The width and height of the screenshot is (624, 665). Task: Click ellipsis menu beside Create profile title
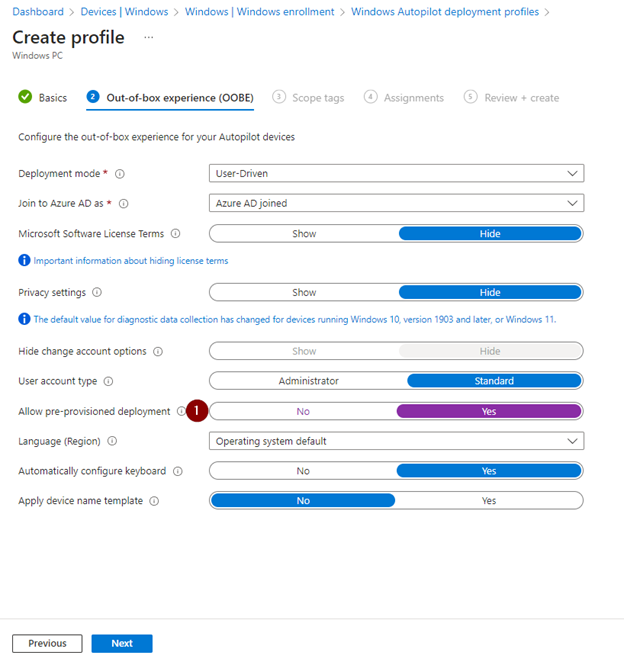[x=149, y=37]
